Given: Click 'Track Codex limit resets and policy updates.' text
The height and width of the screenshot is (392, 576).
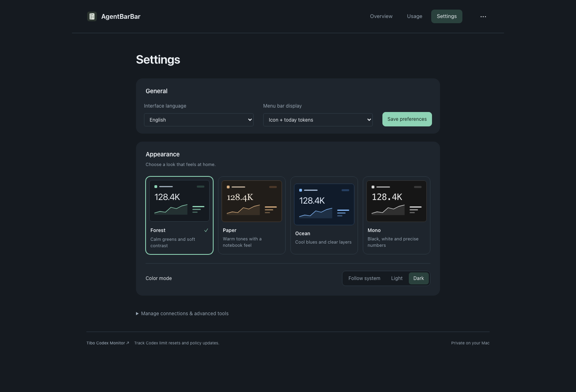Looking at the screenshot, I should [x=177, y=343].
